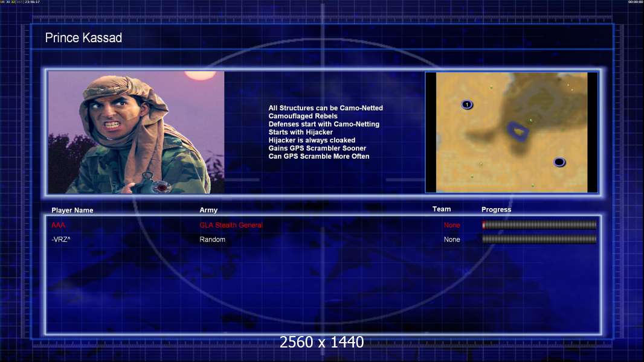The image size is (644, 362).
Task: Click 'Camouflaged Rebels' trait line
Action: (303, 116)
